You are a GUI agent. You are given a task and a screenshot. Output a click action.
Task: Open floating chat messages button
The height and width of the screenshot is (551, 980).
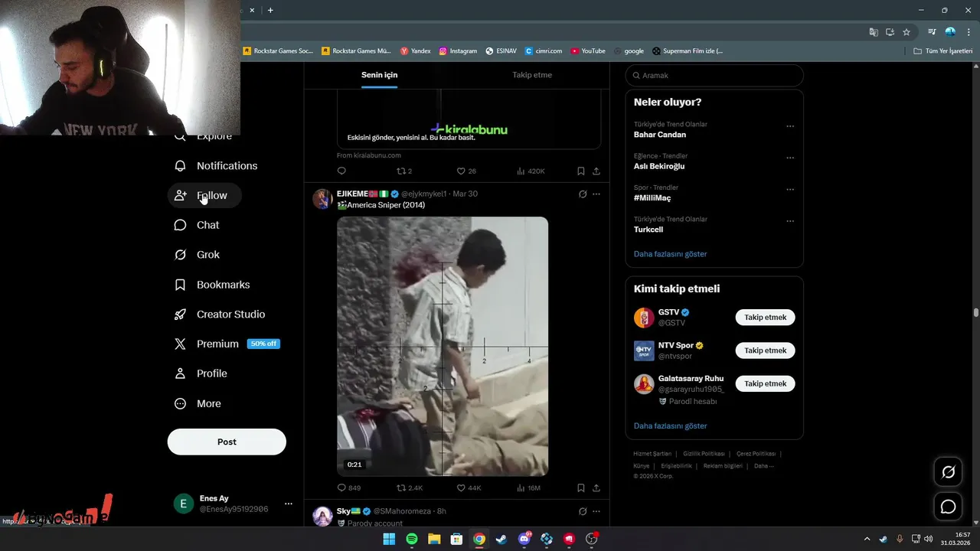coord(948,507)
